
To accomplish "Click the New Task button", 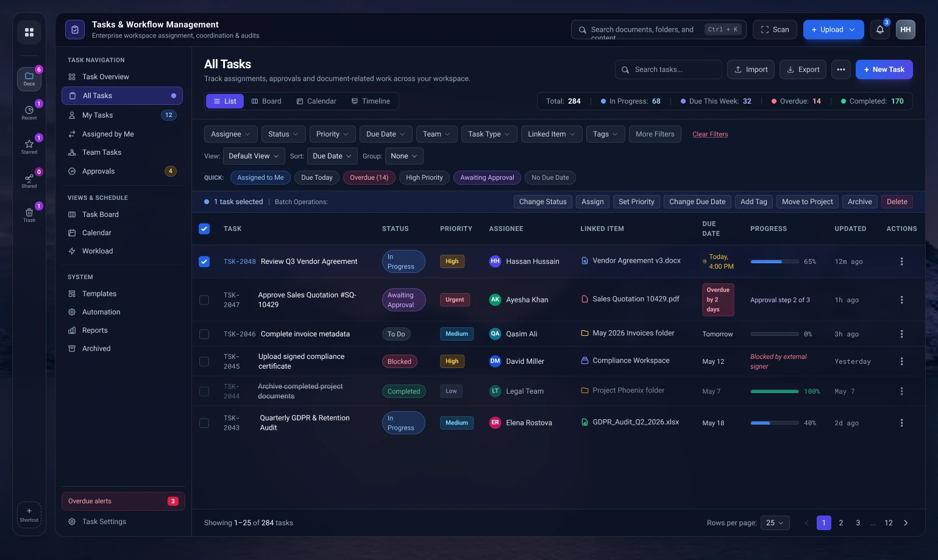I will tap(884, 69).
